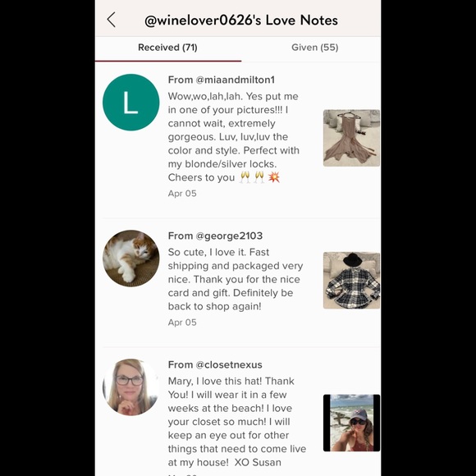
Task: Switch to the Received (71) tab
Action: [168, 48]
